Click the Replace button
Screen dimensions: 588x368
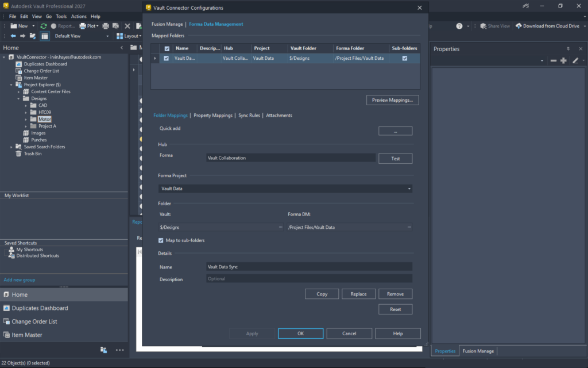click(x=358, y=294)
